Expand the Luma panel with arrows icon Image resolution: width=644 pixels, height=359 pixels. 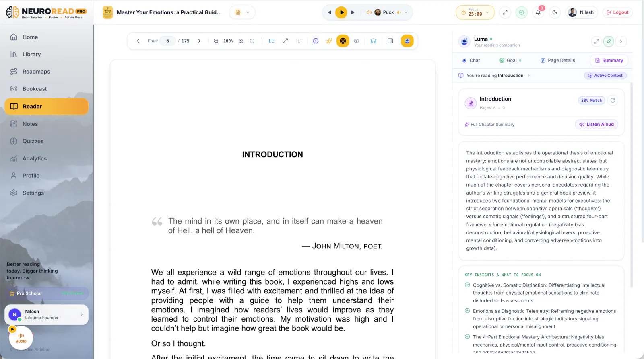click(x=597, y=41)
